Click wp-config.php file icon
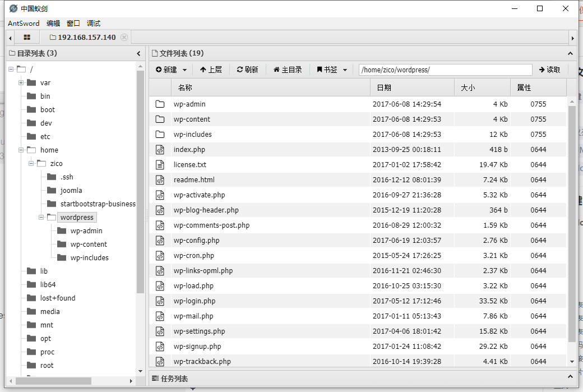The image size is (583, 392). pyautogui.click(x=160, y=240)
